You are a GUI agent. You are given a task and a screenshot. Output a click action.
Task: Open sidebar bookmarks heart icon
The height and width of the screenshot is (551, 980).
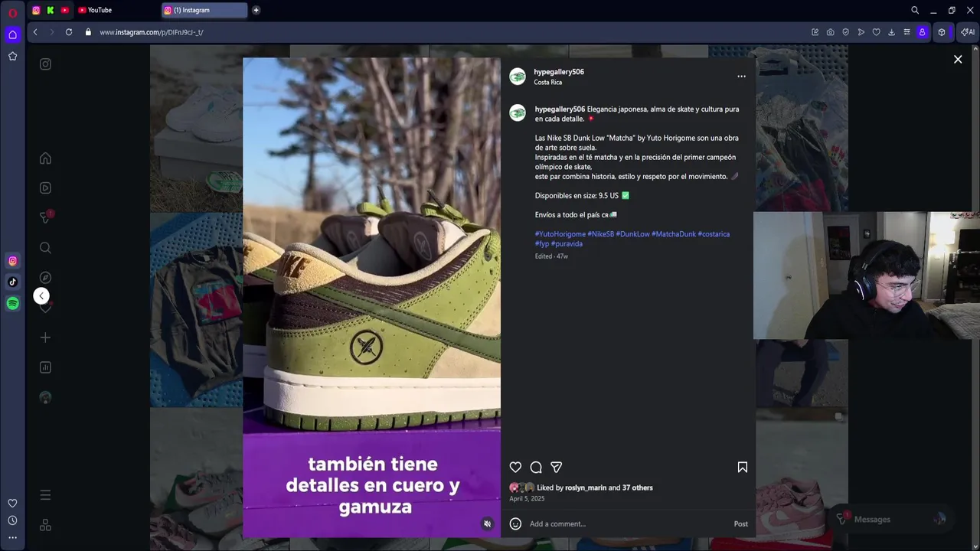(12, 503)
